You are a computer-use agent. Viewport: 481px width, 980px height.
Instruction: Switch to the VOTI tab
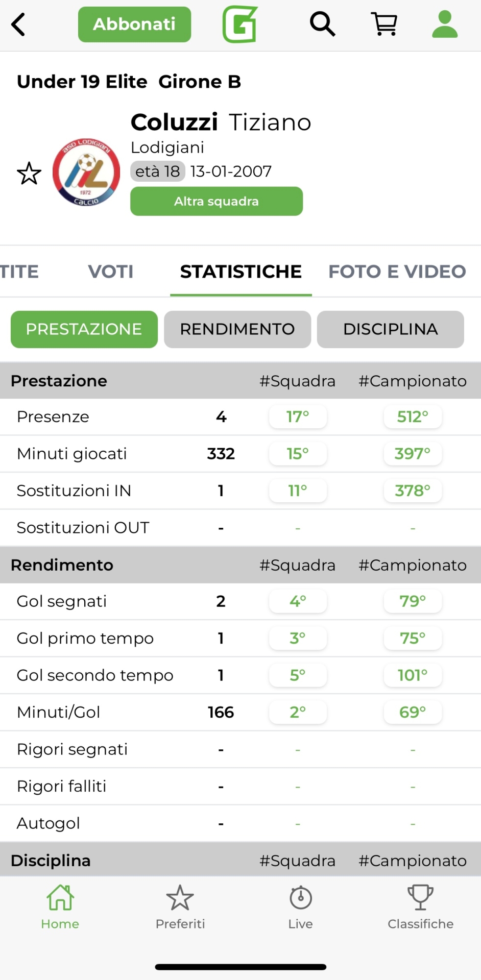pyautogui.click(x=111, y=272)
